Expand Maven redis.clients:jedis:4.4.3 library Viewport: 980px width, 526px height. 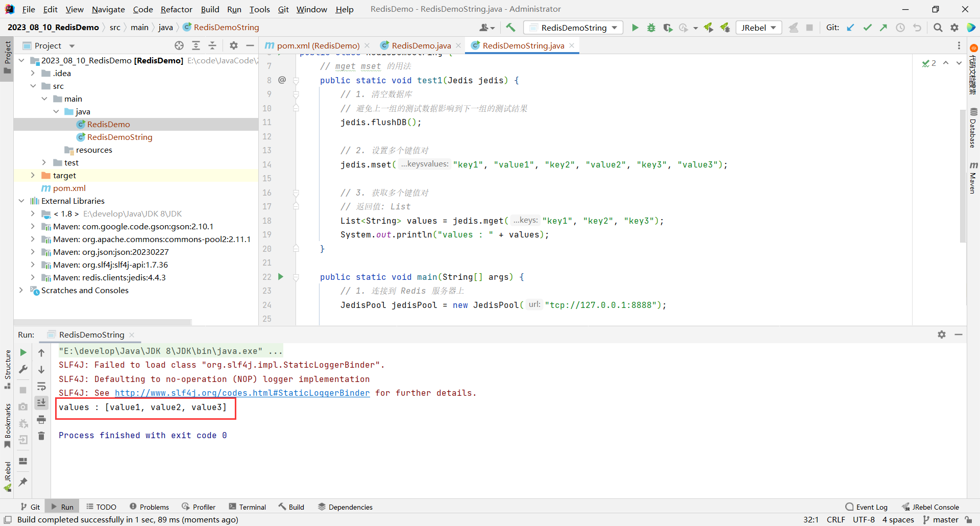(x=33, y=277)
